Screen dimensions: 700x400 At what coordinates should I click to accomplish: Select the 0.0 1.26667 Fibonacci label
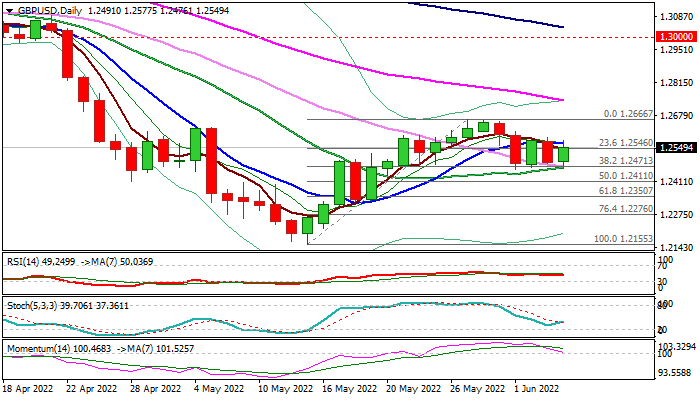tap(628, 114)
